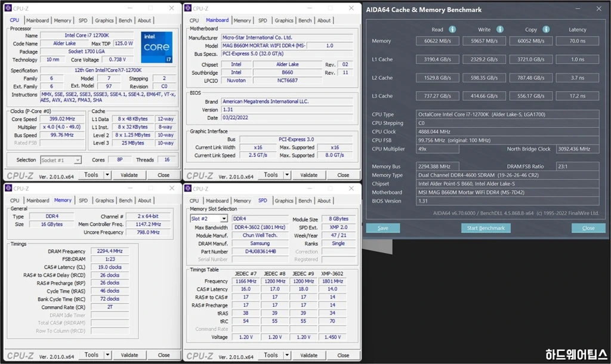Switch to Mainboard tab in CPU window
This screenshot has height=364, width=611.
38,20
